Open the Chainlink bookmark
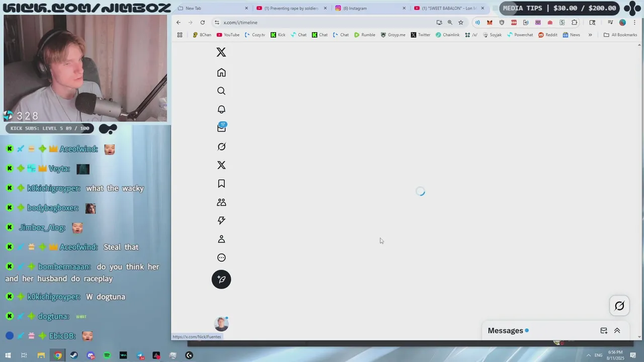Screen dimensions: 644x362 pyautogui.click(x=447, y=35)
